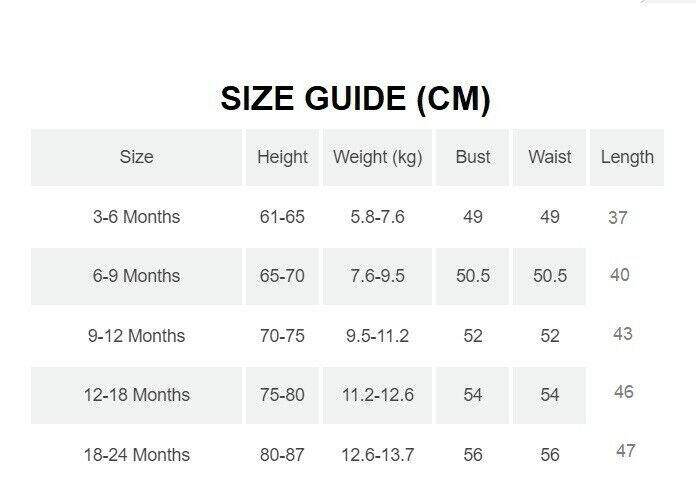The image size is (696, 492).
Task: Click the weight value 12.6-13.7
Action: pyautogui.click(x=377, y=455)
